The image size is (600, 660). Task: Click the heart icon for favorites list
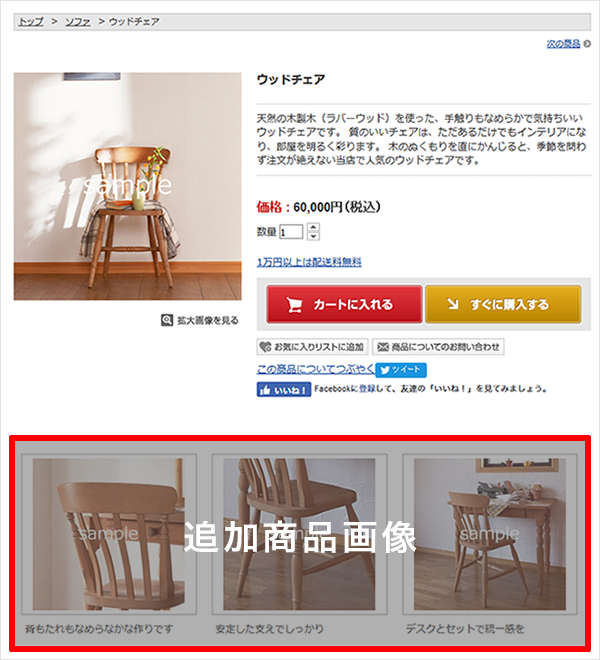click(x=265, y=347)
